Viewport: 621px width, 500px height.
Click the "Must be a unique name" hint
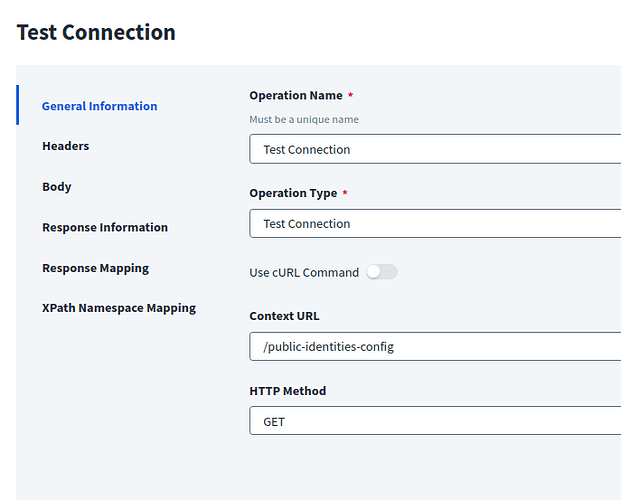pos(304,119)
